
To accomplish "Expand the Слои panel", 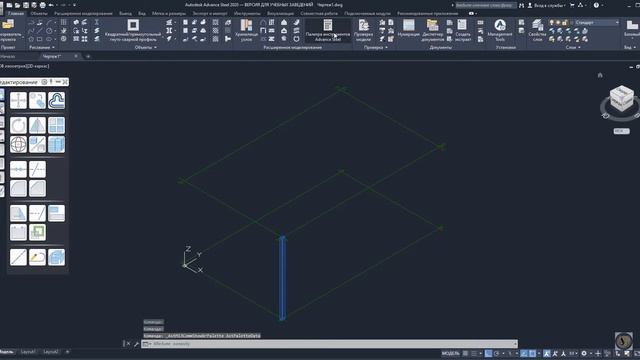I will point(573,47).
